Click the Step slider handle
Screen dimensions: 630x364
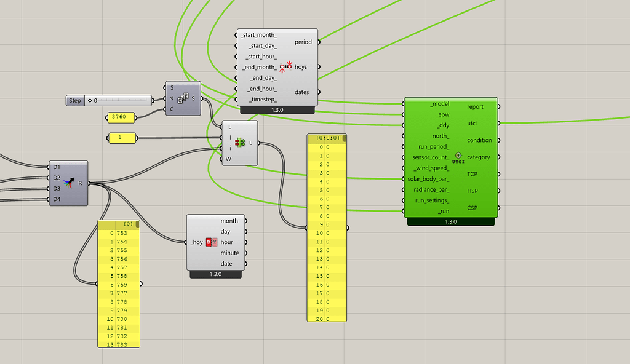pyautogui.click(x=90, y=100)
